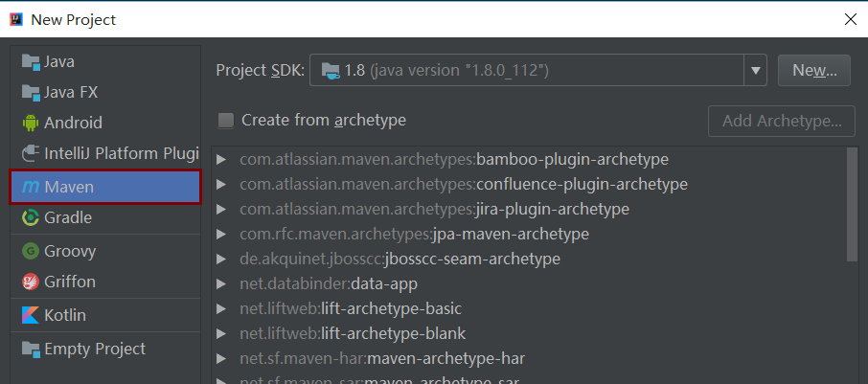This screenshot has height=384, width=868.
Task: Expand jbosscc-seam-archetype entry
Action: click(x=221, y=259)
